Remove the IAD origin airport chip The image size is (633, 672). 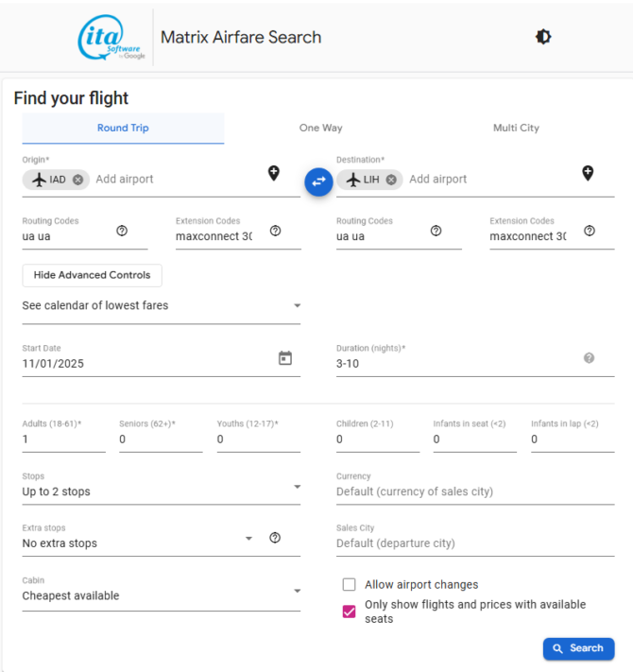pyautogui.click(x=78, y=180)
